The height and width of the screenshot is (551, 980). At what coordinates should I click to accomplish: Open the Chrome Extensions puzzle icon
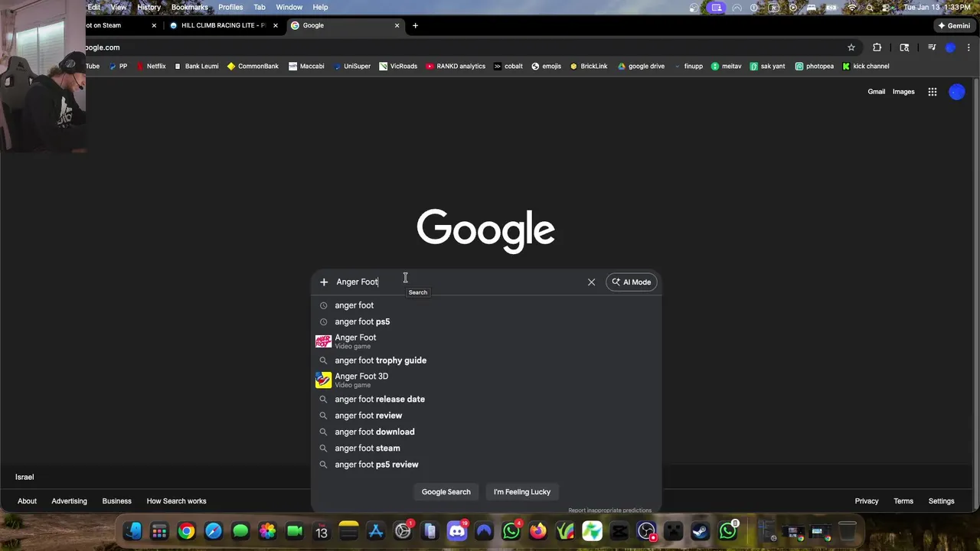[x=877, y=47]
